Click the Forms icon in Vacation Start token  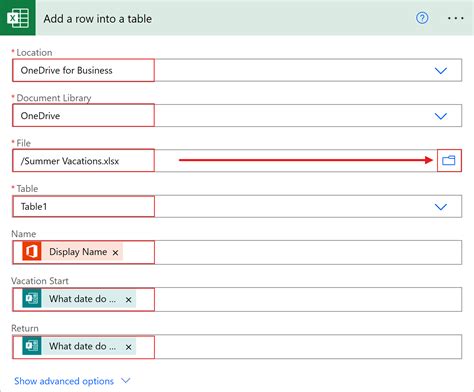tap(32, 298)
